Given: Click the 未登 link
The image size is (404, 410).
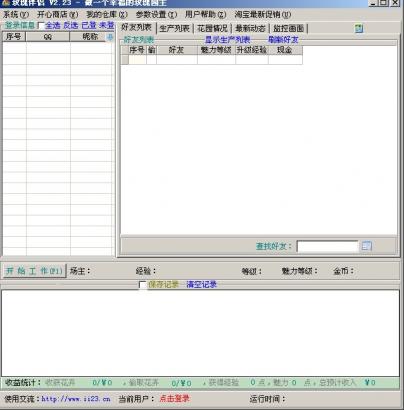Looking at the screenshot, I should 107,25.
